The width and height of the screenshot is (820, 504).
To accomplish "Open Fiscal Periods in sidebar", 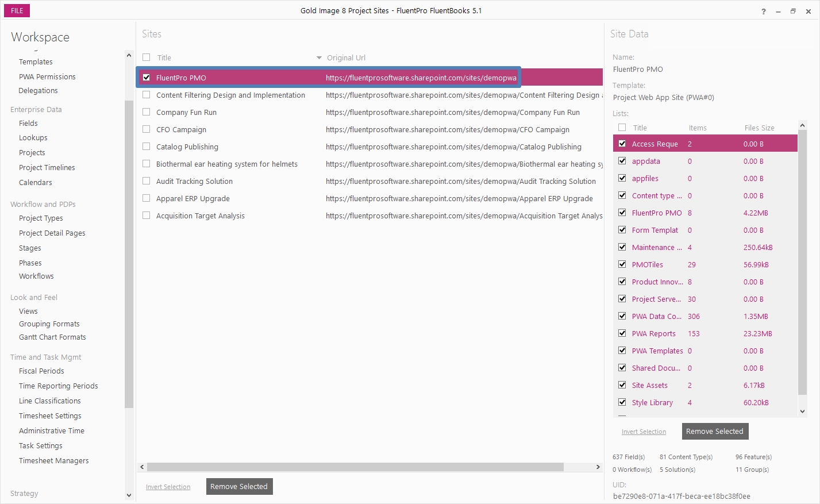I will [x=41, y=371].
